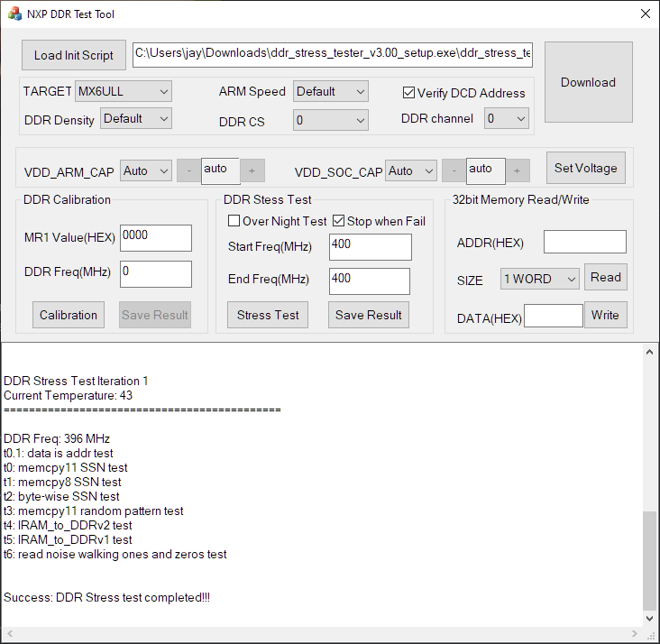The image size is (660, 644).
Task: Click the VDD_SOC_CAP auto value field
Action: pyautogui.click(x=486, y=171)
